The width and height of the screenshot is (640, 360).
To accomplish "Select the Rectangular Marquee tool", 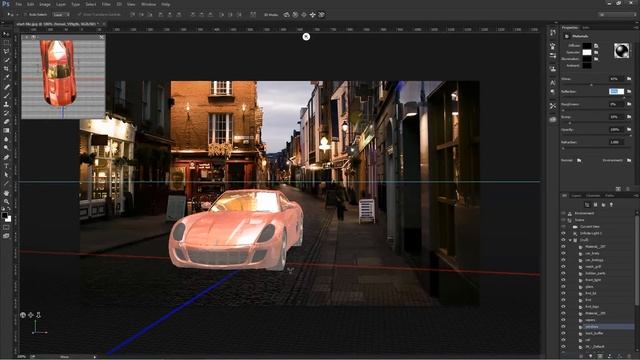I will click(x=6, y=42).
